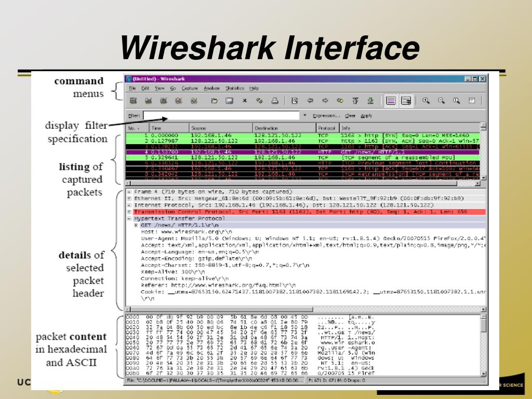Click the Expression... button
The image size is (532, 399).
pyautogui.click(x=326, y=116)
